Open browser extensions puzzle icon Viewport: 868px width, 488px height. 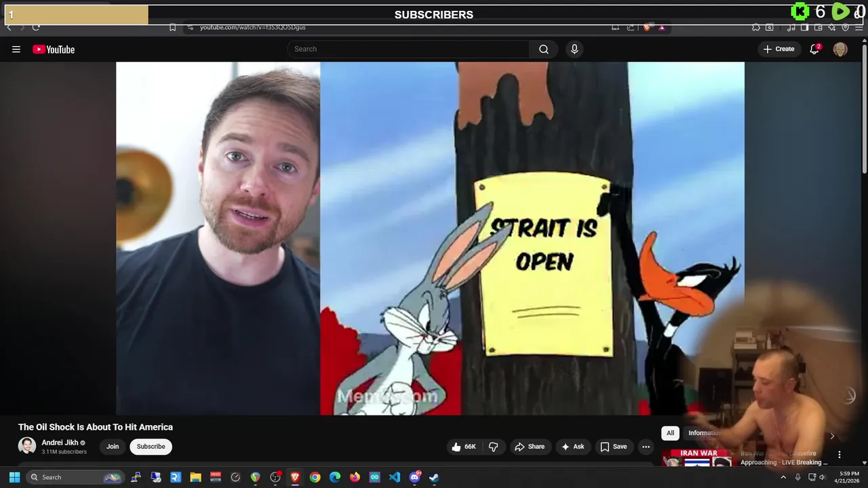[x=756, y=28]
